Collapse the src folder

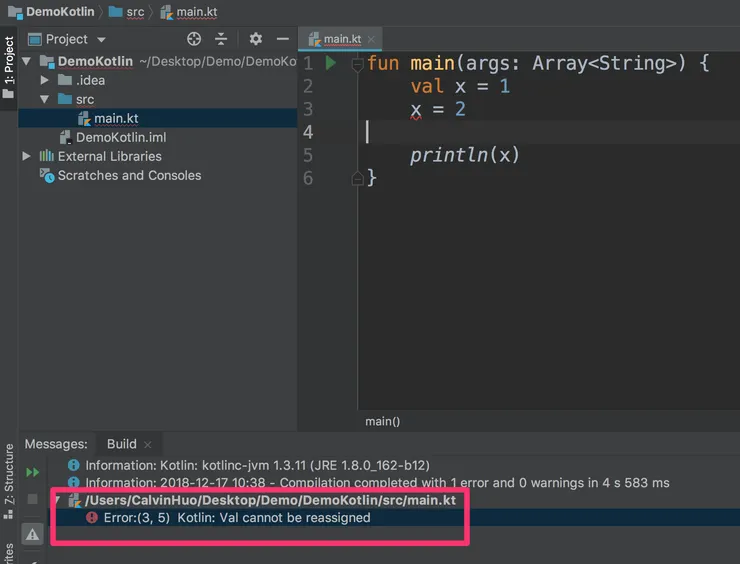pyautogui.click(x=45, y=100)
